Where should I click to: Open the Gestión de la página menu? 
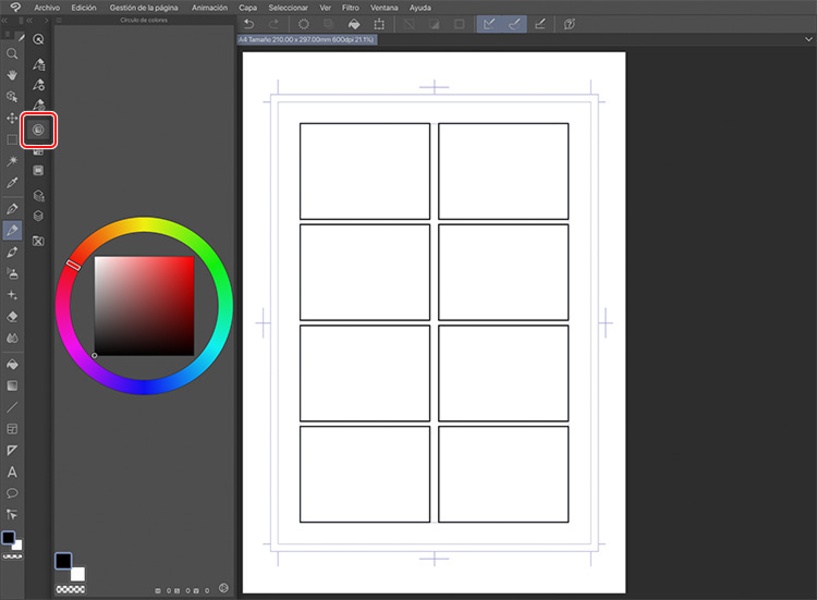[x=144, y=7]
